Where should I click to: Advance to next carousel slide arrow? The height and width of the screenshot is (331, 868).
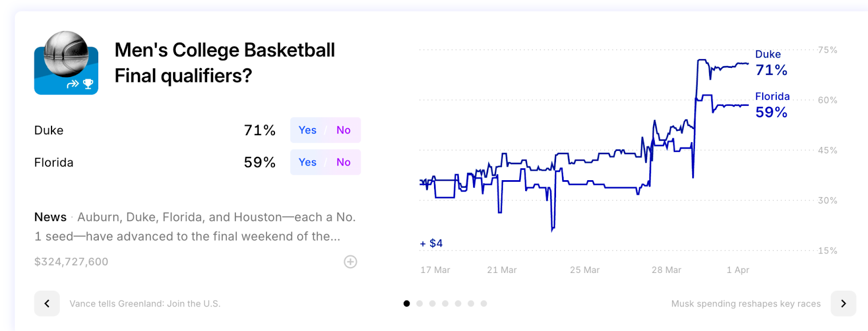click(843, 303)
